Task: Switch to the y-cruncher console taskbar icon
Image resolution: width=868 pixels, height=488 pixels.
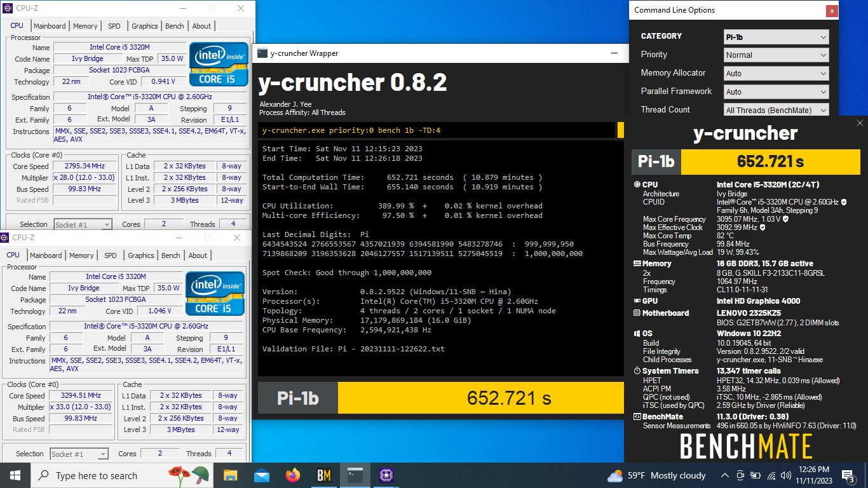Action: pyautogui.click(x=355, y=475)
